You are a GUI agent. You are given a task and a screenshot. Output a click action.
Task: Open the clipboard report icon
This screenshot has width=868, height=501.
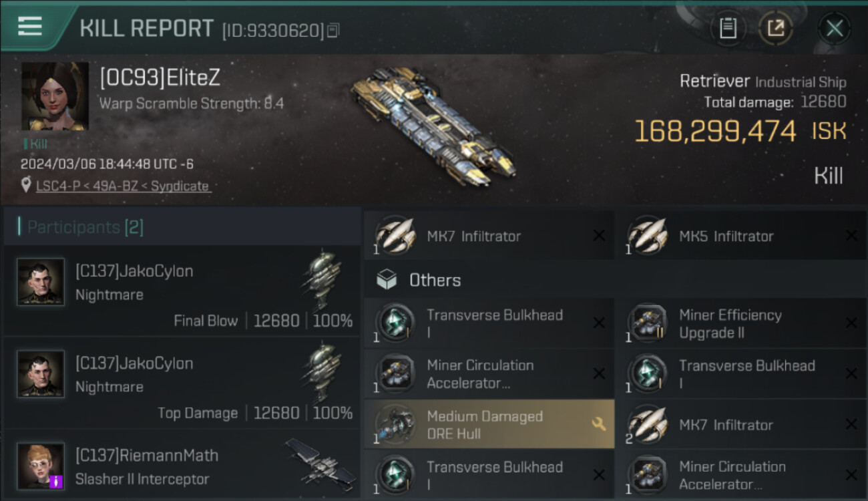coord(728,29)
